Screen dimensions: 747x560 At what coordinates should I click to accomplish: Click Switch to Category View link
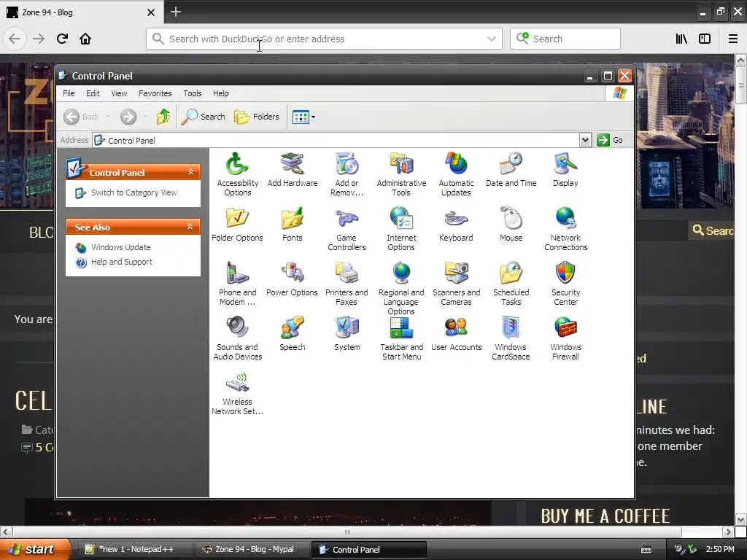coord(133,192)
